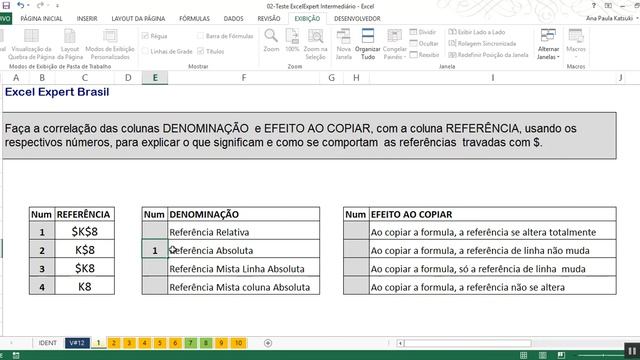Open the Dados tab
The image size is (640, 360).
233,19
